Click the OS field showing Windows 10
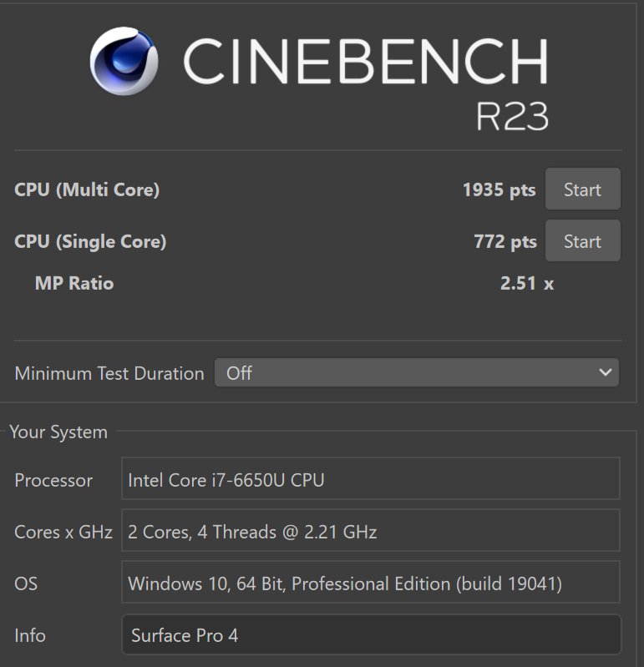Viewport: 644px width, 667px height. pyautogui.click(x=371, y=583)
